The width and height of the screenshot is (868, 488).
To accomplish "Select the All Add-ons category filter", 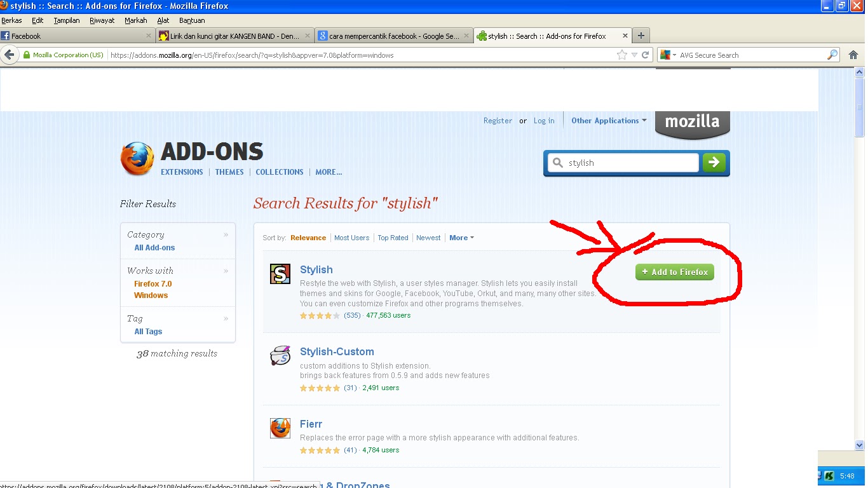I will [154, 248].
